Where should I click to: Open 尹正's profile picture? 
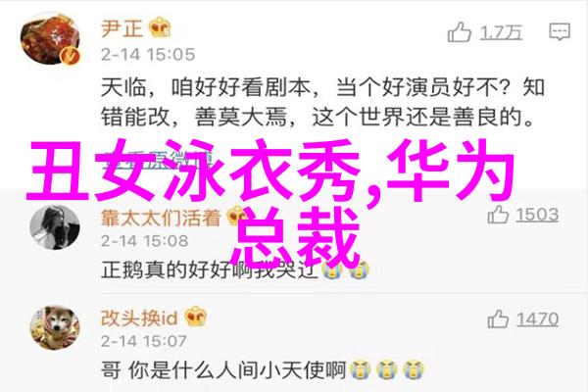click(x=50, y=40)
